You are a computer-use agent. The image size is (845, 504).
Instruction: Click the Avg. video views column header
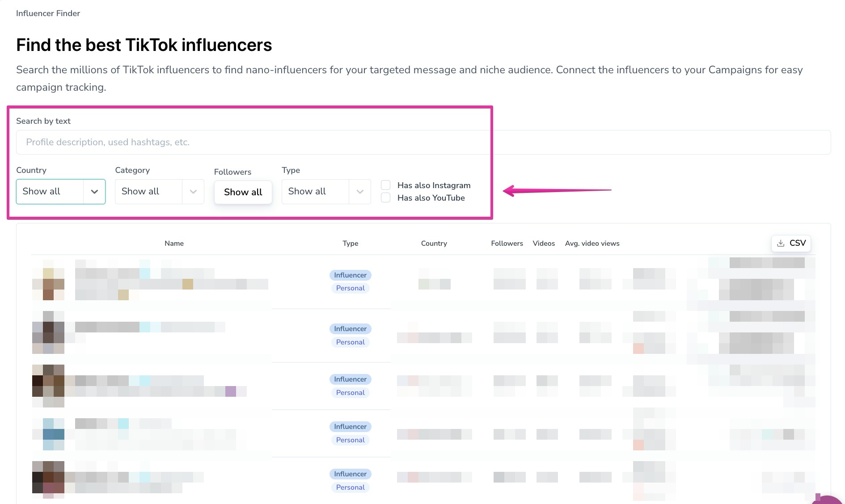click(x=592, y=244)
